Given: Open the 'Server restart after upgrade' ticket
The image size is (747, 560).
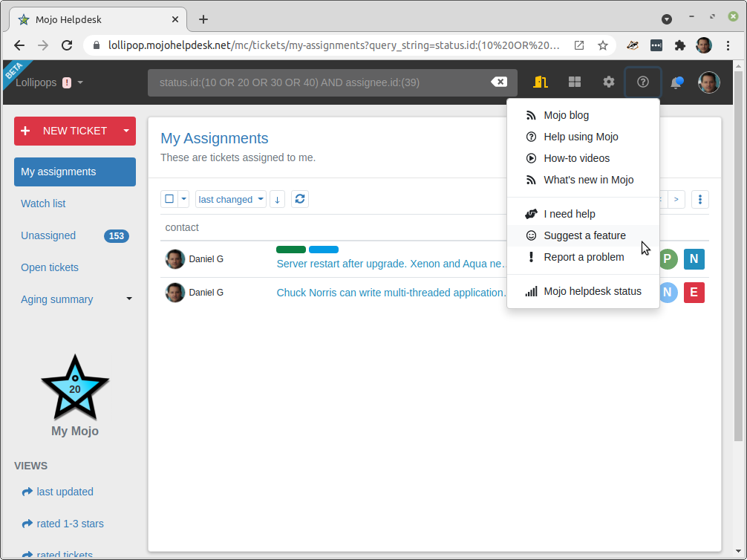Looking at the screenshot, I should pyautogui.click(x=391, y=263).
